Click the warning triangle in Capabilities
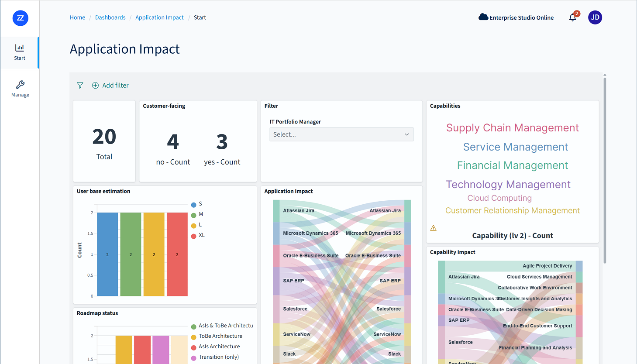Screen dimensions: 637x364 click(434, 228)
